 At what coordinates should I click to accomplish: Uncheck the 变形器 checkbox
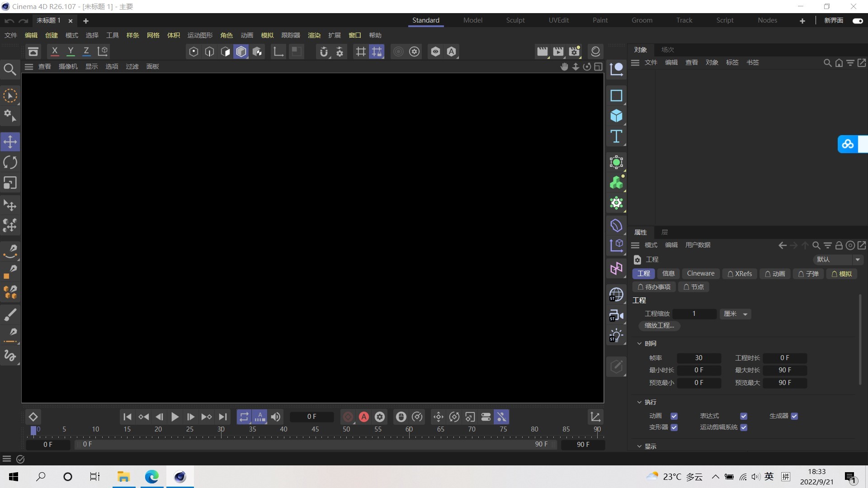click(675, 427)
